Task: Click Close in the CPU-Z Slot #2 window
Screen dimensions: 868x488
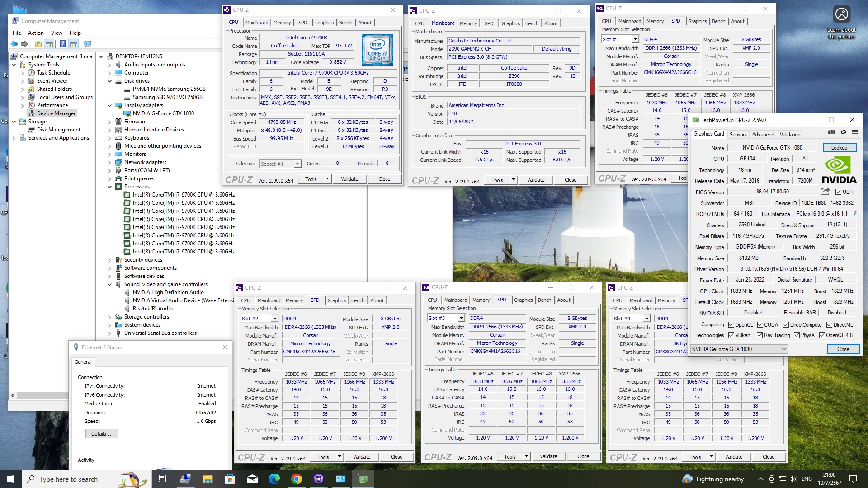Action: pos(396,457)
